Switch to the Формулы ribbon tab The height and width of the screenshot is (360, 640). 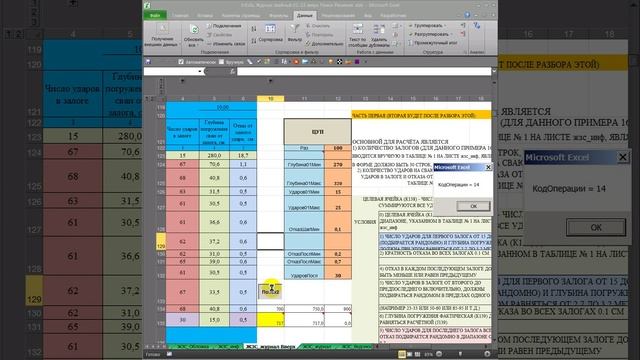278,16
